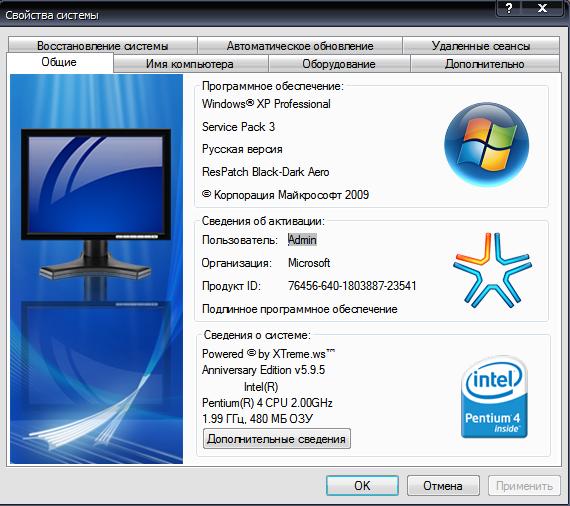Click the Продукт ID: label
The width and height of the screenshot is (570, 506).
coord(231,286)
